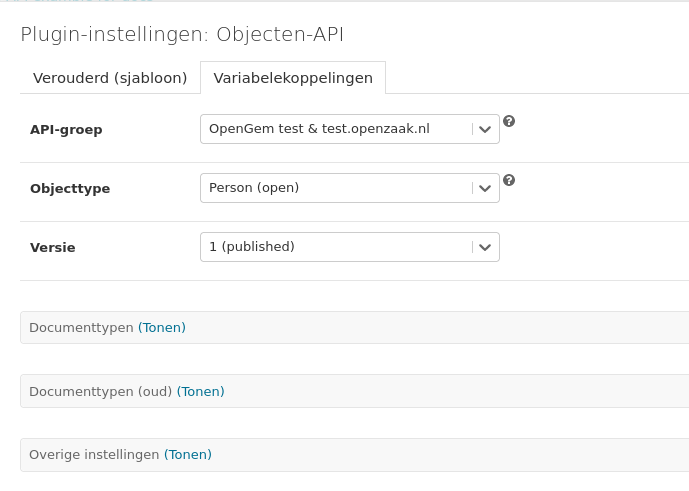689x491 pixels.
Task: Open the API-groep dropdown arrow
Action: 485,129
